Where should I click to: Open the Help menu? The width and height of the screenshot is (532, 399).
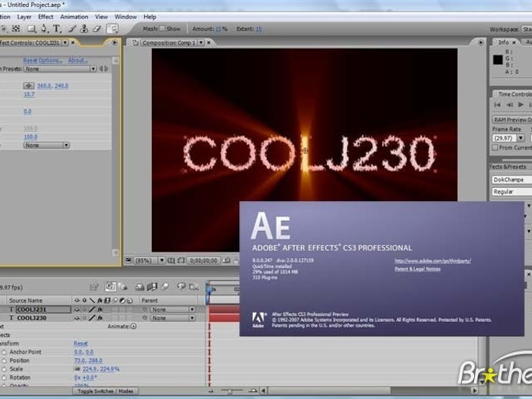pyautogui.click(x=150, y=17)
